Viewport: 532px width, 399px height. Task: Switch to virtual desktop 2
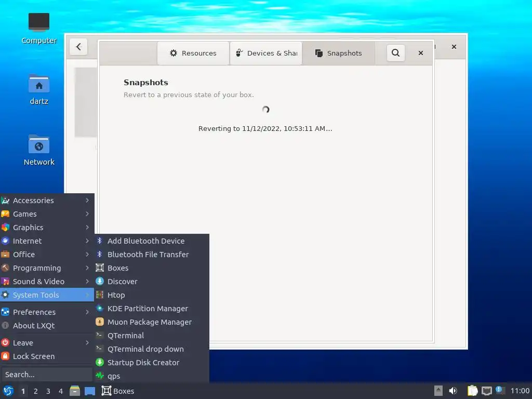coord(36,391)
